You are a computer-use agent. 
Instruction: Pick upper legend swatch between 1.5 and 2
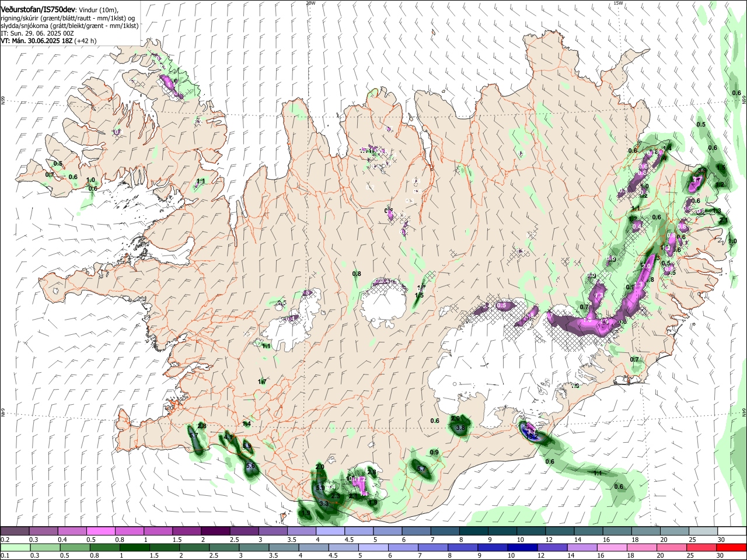[x=187, y=531]
